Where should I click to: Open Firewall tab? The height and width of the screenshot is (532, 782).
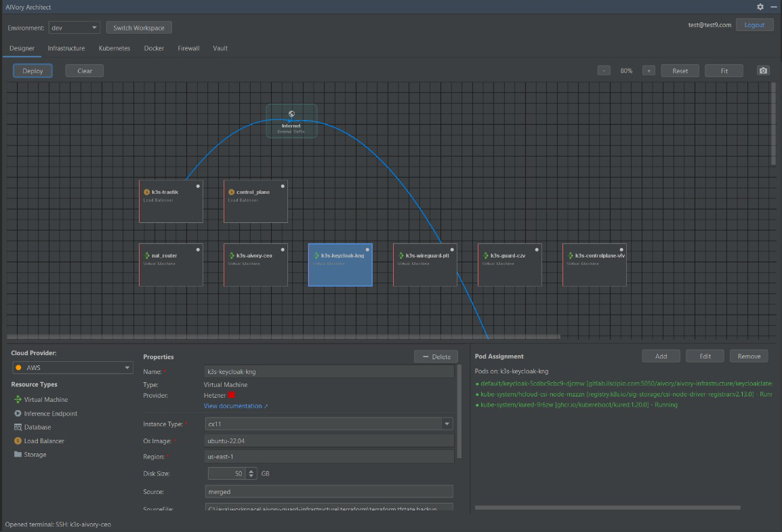tap(188, 48)
